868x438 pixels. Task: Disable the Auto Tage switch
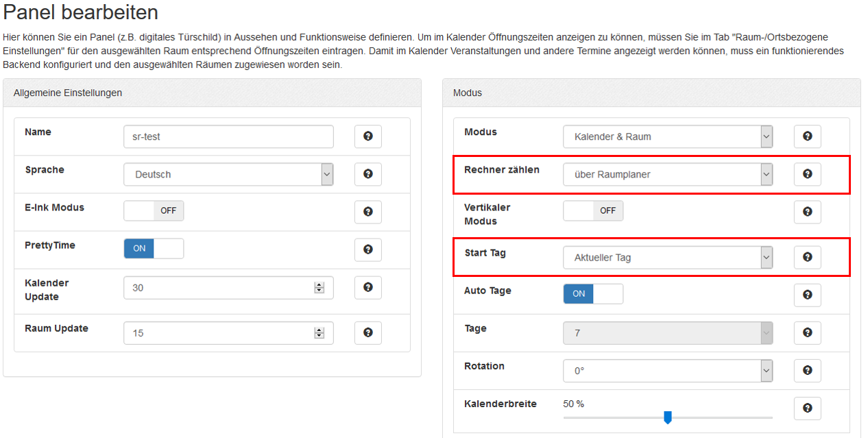[x=593, y=294]
